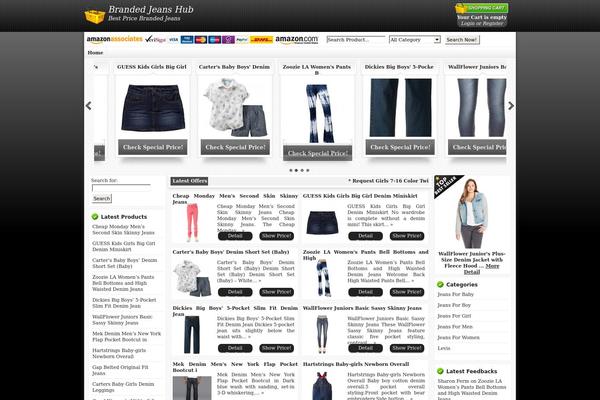Image resolution: width=600 pixels, height=400 pixels.
Task: Go to previous carousel slide arrow
Action: (88, 106)
